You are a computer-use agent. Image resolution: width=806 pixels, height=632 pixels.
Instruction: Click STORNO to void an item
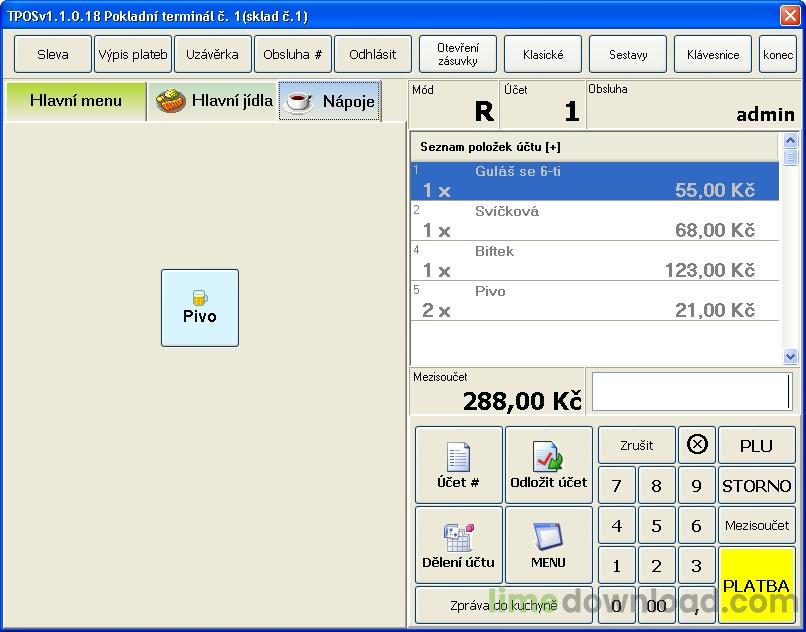click(x=757, y=485)
